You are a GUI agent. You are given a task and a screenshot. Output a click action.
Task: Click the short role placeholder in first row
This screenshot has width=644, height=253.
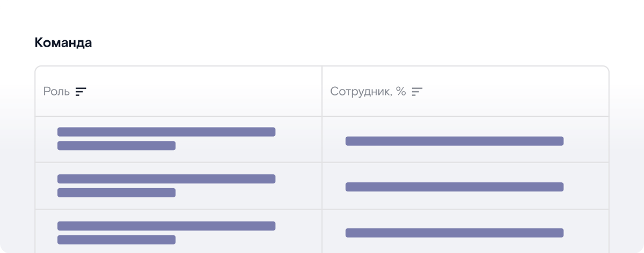(x=116, y=146)
